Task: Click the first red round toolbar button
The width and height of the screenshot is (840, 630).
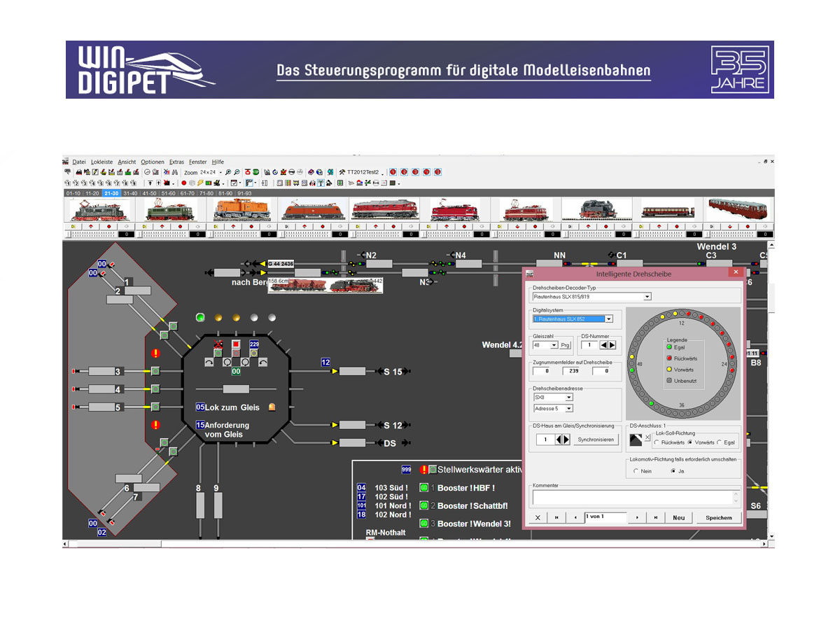Action: [393, 172]
